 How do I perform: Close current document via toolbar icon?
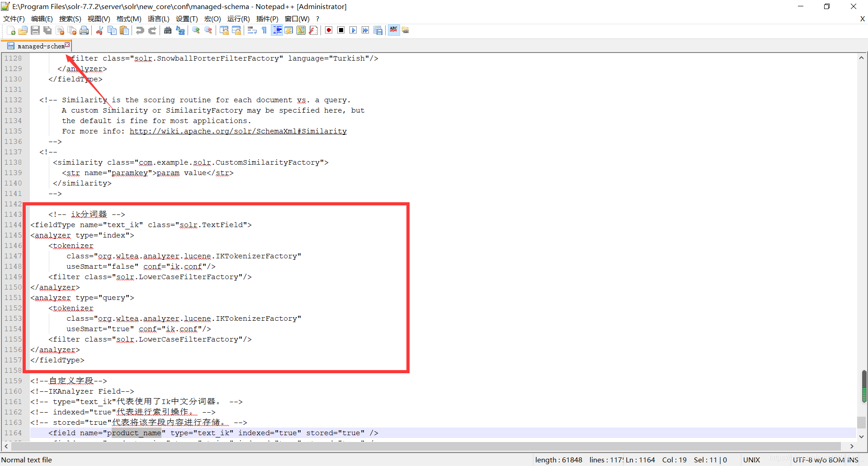click(60, 30)
